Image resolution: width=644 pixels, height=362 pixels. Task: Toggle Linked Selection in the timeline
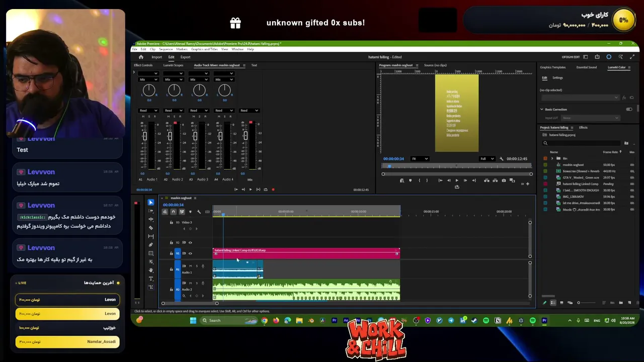182,212
